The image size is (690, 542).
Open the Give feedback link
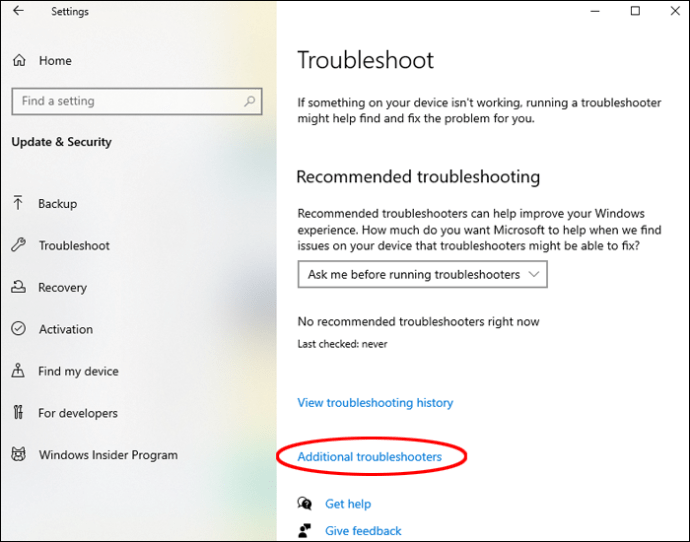coord(363,531)
